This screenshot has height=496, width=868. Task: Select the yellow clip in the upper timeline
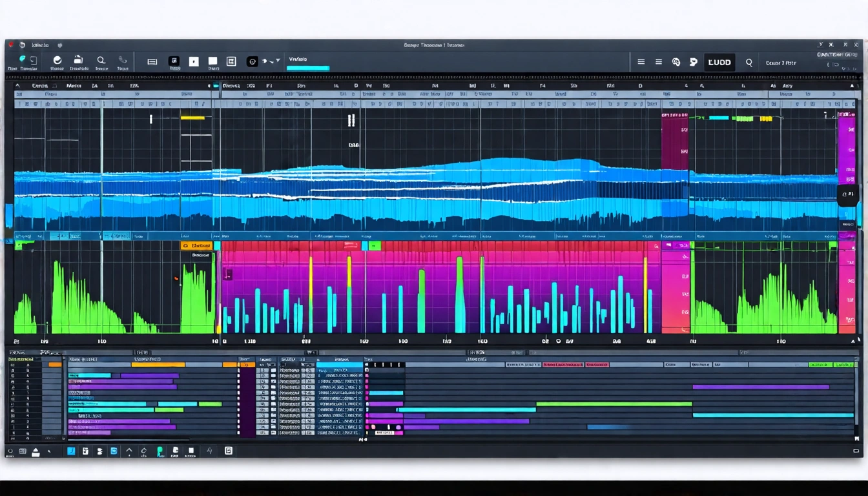192,118
